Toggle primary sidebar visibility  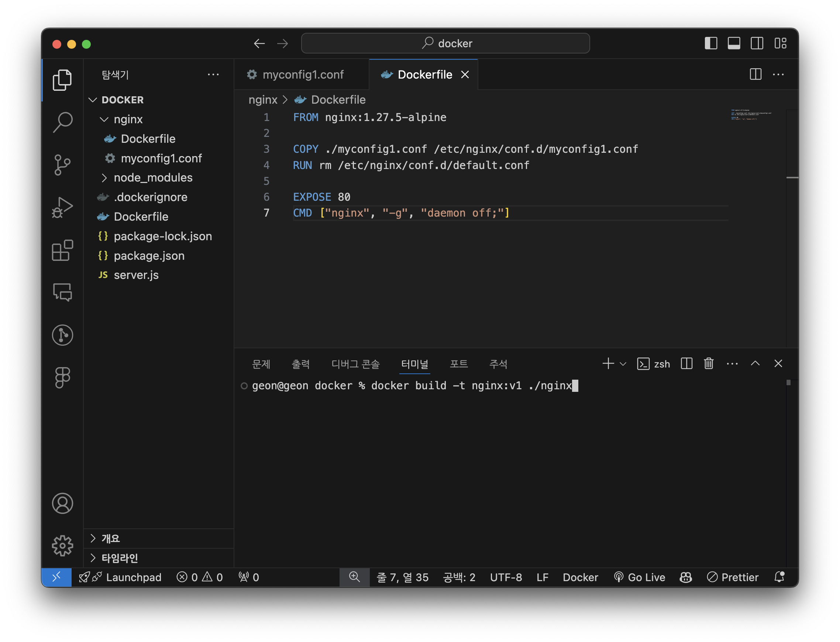pyautogui.click(x=710, y=43)
